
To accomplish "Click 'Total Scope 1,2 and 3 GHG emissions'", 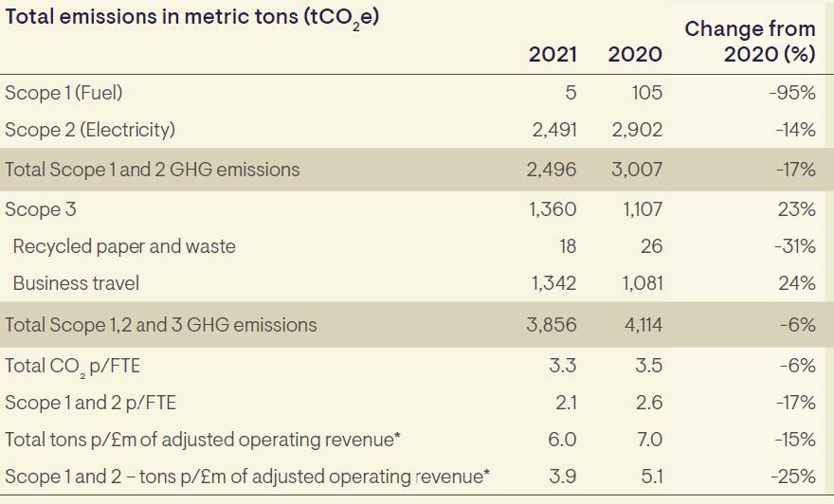I will [161, 324].
